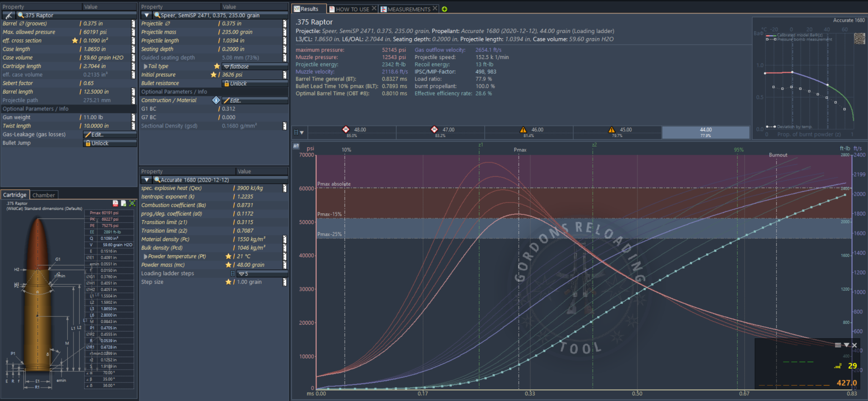Open unit ruler for Gun weight
The height and width of the screenshot is (401, 868).
coord(133,117)
